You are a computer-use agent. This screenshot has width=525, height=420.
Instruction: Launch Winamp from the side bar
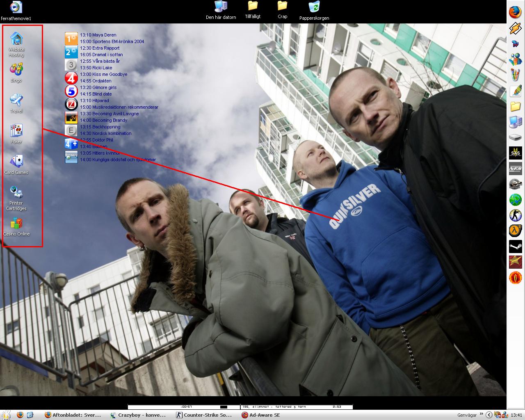coord(515,28)
